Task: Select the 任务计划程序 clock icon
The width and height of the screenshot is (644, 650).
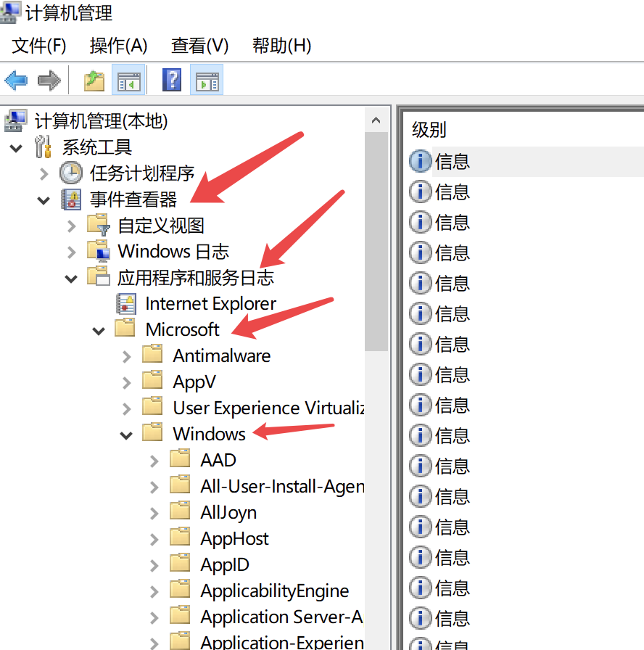Action: (71, 173)
